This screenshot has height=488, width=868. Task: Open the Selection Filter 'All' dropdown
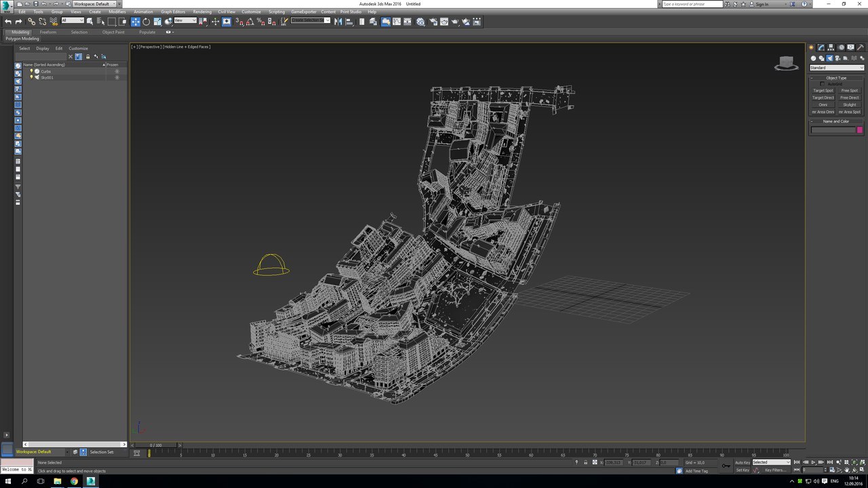click(73, 20)
